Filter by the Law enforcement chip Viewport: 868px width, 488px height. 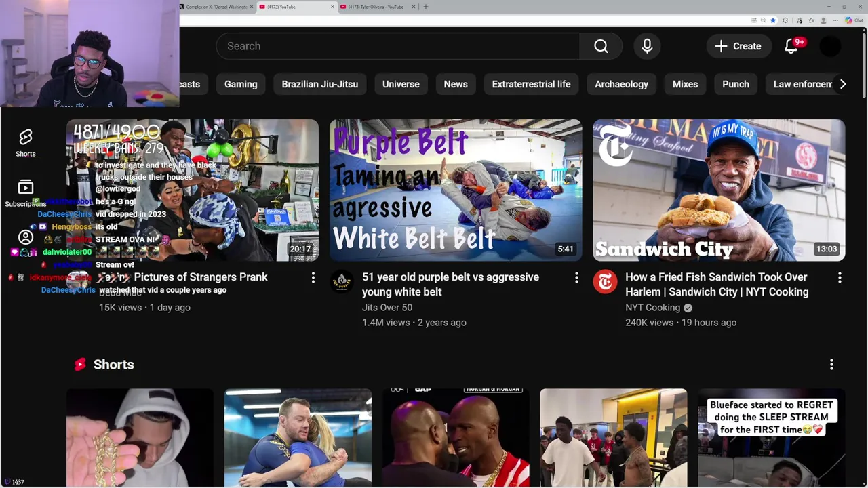point(802,84)
